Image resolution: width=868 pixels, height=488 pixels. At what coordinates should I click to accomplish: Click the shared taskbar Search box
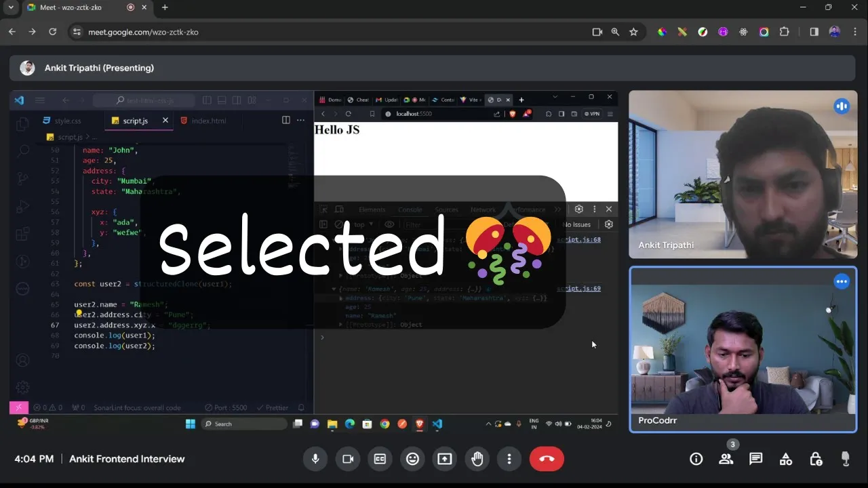pos(244,424)
